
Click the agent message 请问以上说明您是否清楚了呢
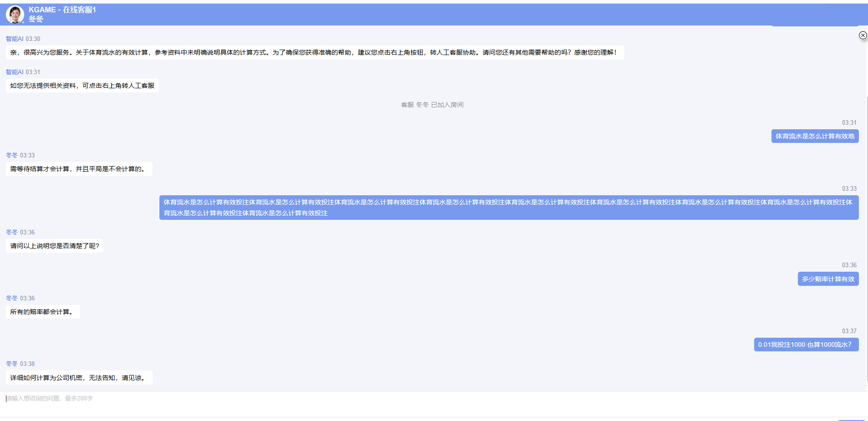[x=55, y=246]
